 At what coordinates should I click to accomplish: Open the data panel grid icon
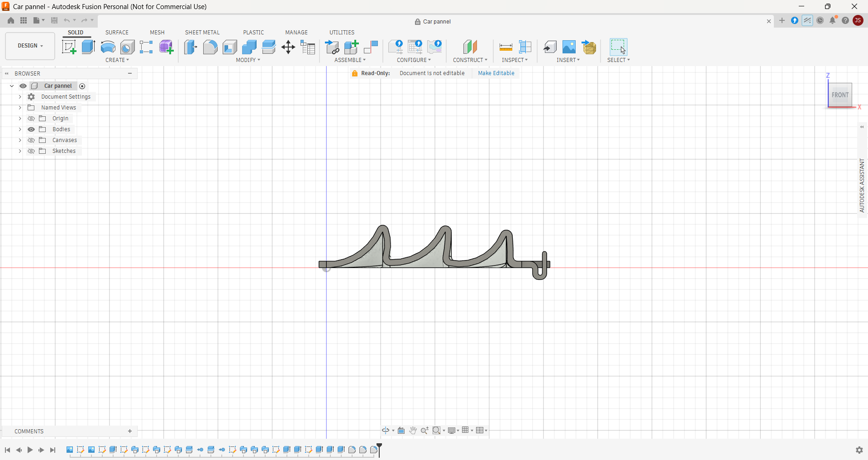[x=24, y=20]
